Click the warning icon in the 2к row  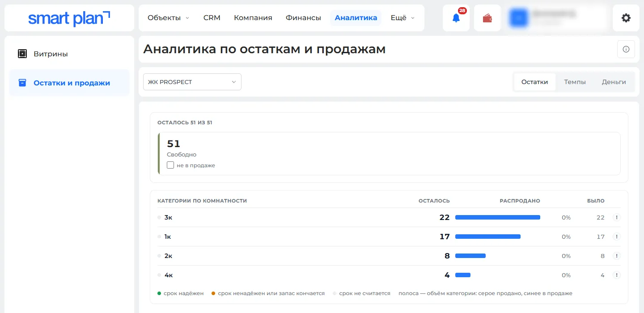tap(617, 256)
